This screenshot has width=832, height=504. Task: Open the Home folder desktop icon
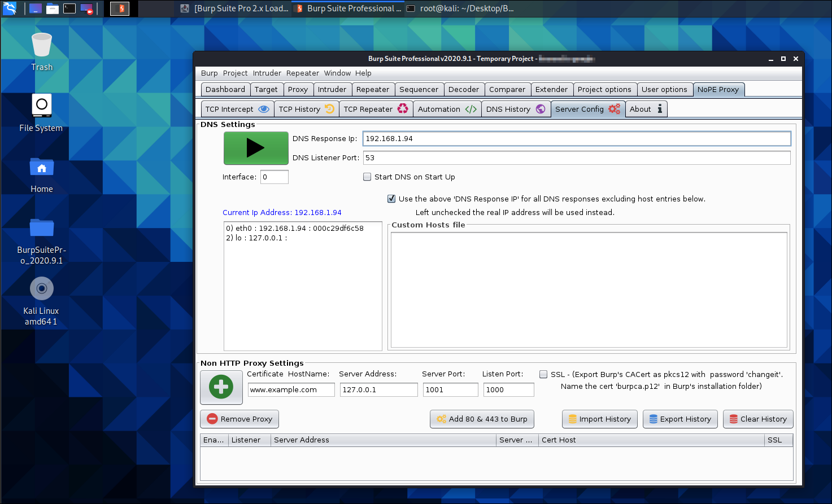point(42,174)
